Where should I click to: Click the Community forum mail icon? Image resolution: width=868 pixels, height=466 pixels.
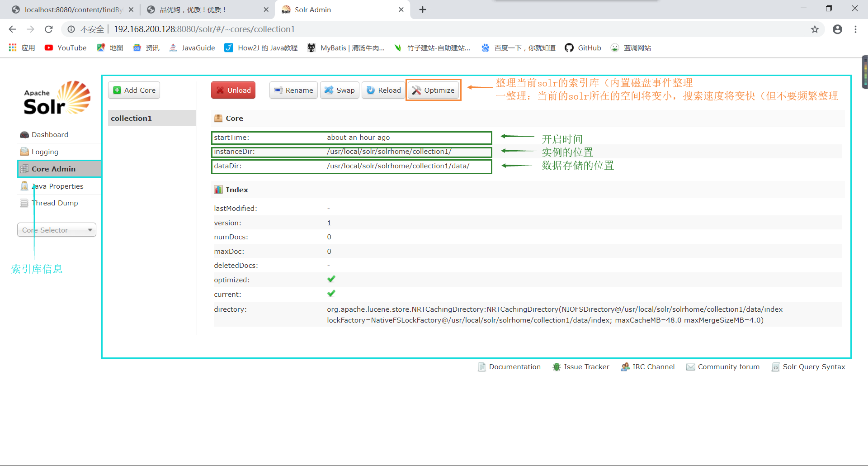pyautogui.click(x=690, y=367)
